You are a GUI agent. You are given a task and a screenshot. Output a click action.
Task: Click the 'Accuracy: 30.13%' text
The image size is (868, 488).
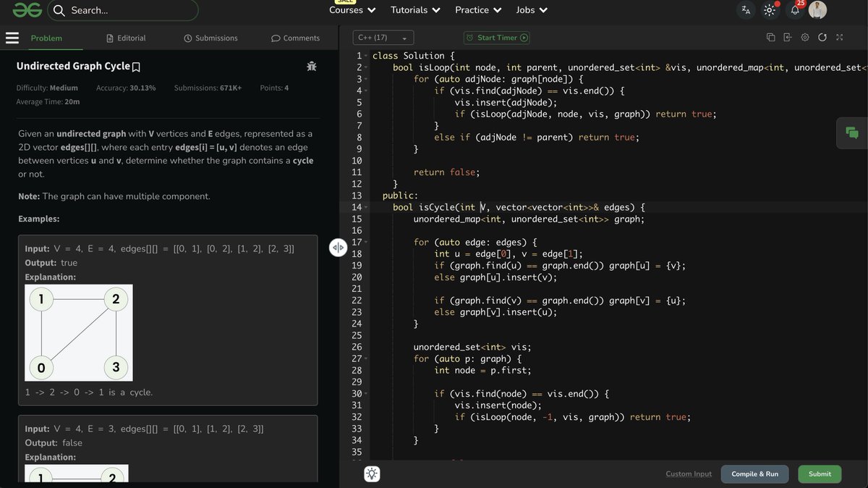(x=126, y=88)
